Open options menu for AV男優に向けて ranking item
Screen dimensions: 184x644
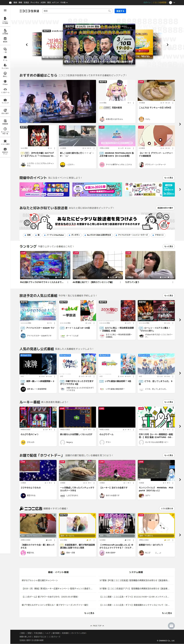tap(120, 282)
